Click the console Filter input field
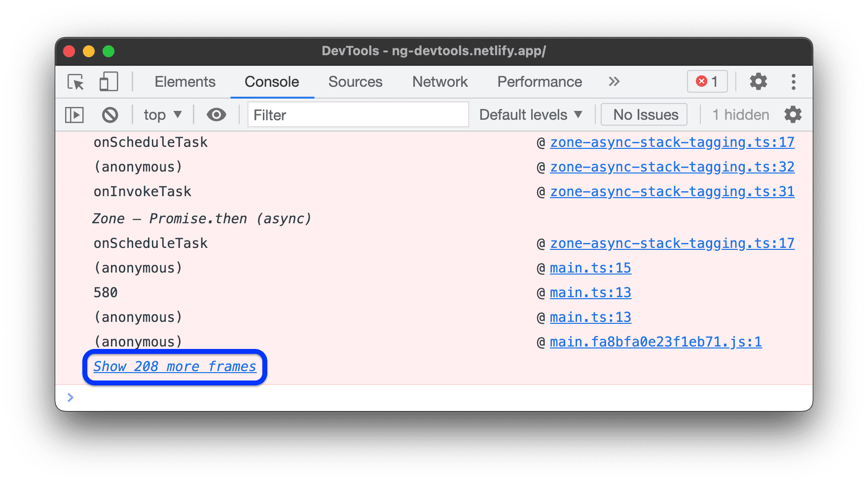The height and width of the screenshot is (484, 868). click(x=358, y=115)
